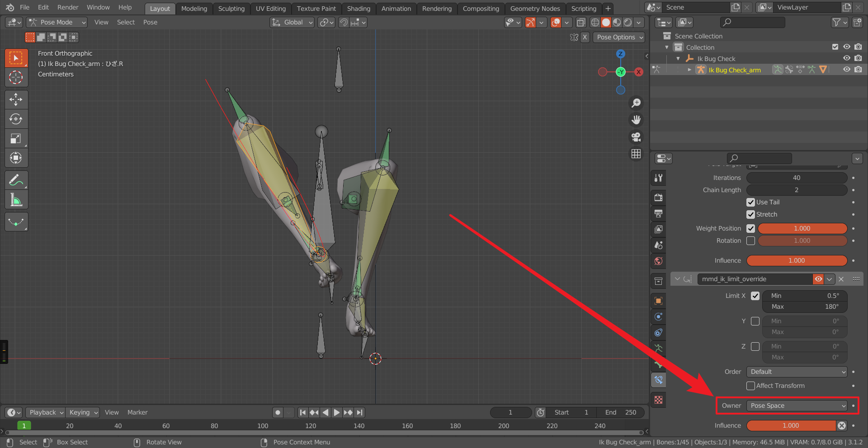This screenshot has height=448, width=868.
Task: Open Pose Options in the viewport header
Action: [x=618, y=37]
